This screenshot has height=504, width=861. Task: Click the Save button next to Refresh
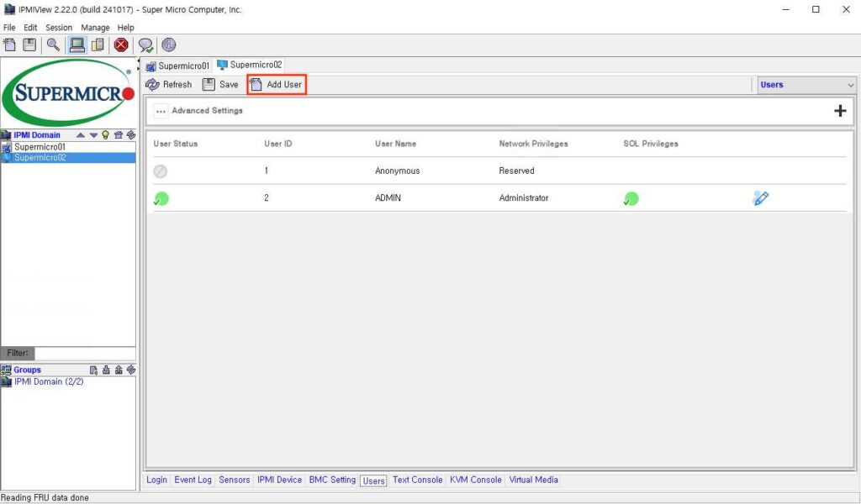(x=220, y=85)
